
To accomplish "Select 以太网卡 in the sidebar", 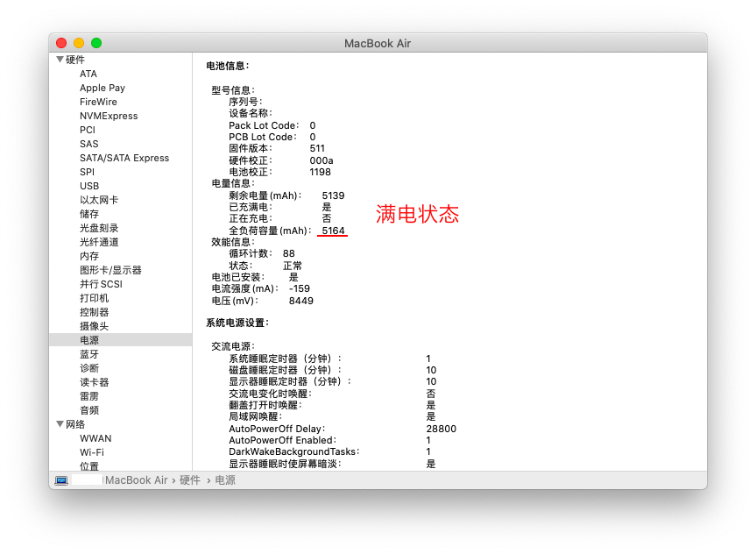I will pos(99,200).
